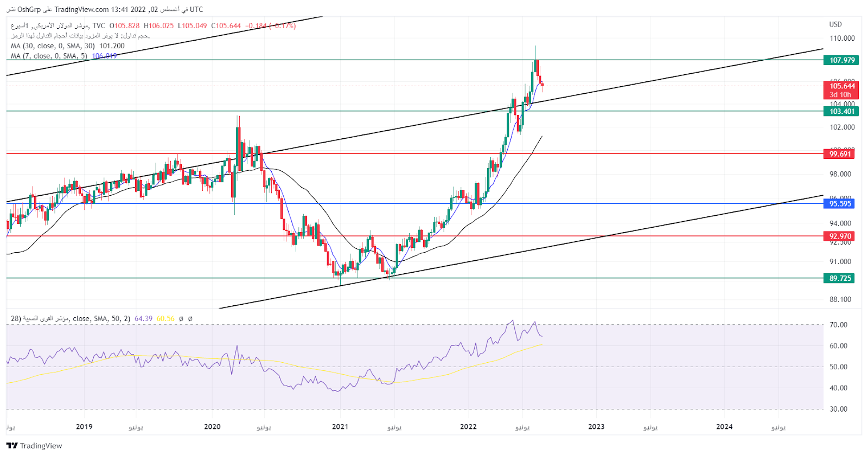Select the MA (30, close, 0, SMA, 30) legend
868x456 pixels.
(x=53, y=46)
